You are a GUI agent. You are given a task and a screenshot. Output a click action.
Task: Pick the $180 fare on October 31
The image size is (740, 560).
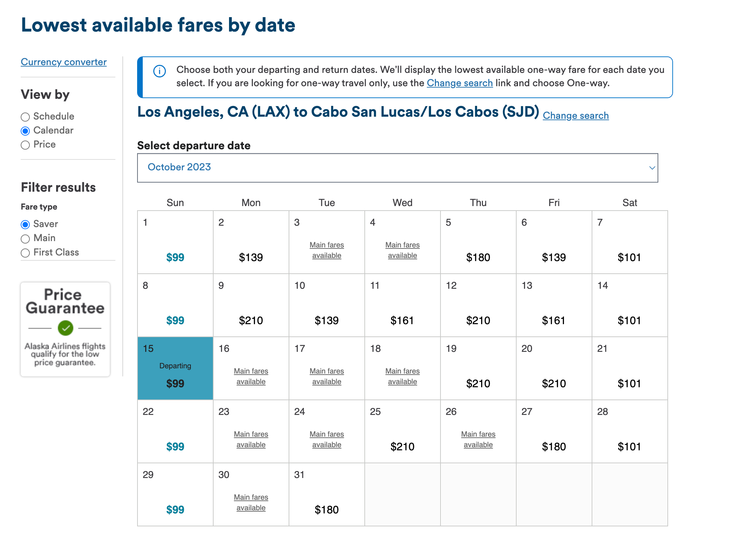pos(326,510)
